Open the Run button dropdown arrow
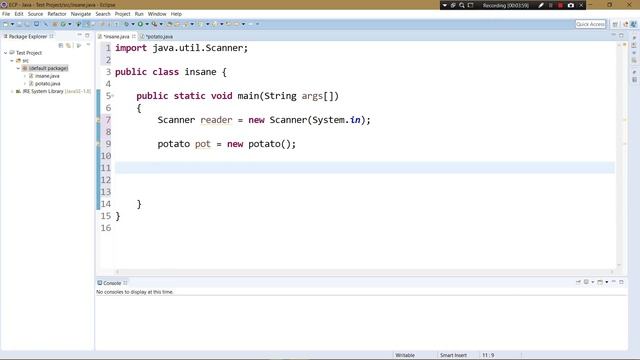This screenshot has width=640, height=360. point(147,24)
